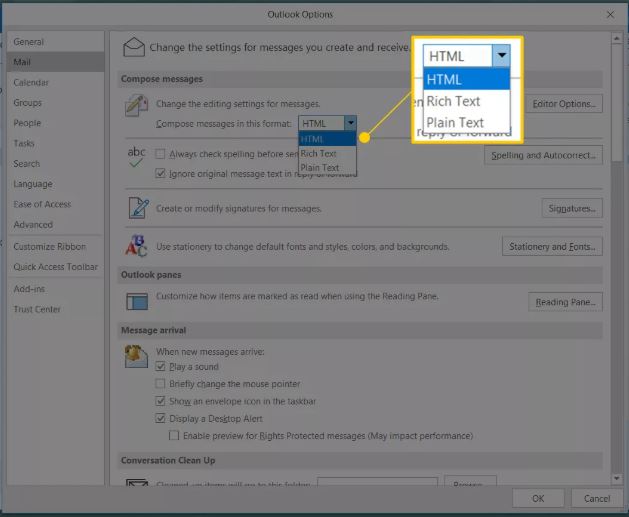Viewport: 629px width, 517px height.
Task: Open the Trust Center category
Action: click(55, 309)
